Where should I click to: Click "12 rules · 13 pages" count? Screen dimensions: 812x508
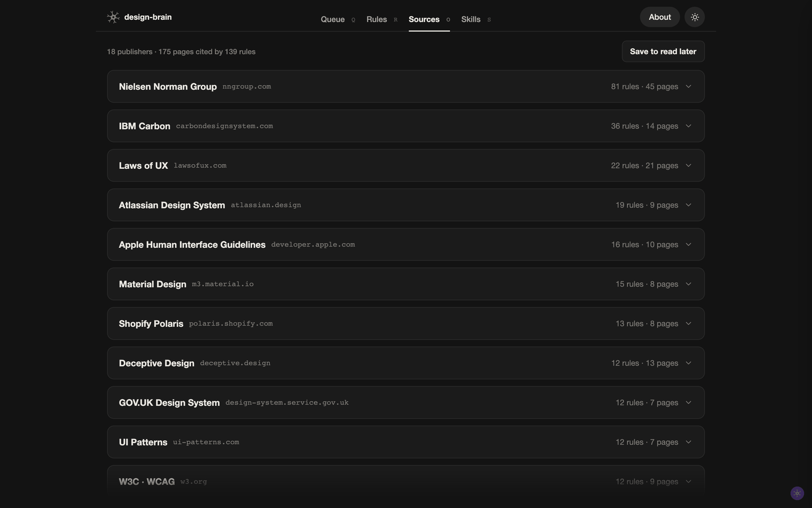coord(645,363)
